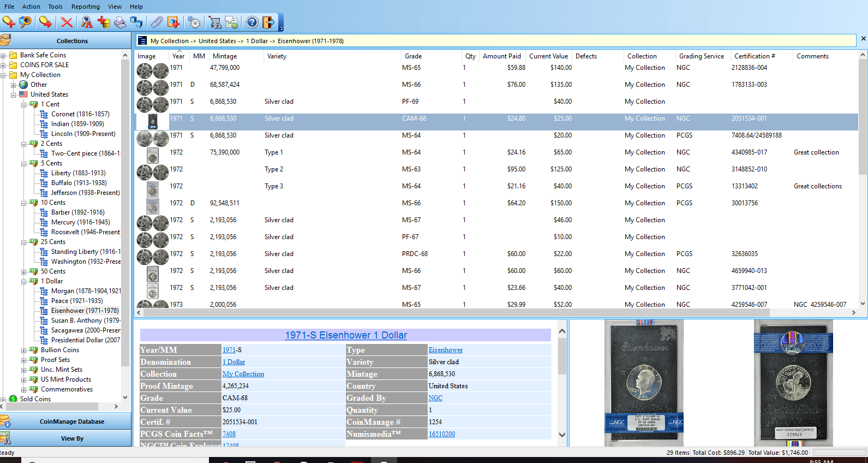This screenshot has width=868, height=463.
Task: Follow the My Collection link in details
Action: (x=243, y=374)
